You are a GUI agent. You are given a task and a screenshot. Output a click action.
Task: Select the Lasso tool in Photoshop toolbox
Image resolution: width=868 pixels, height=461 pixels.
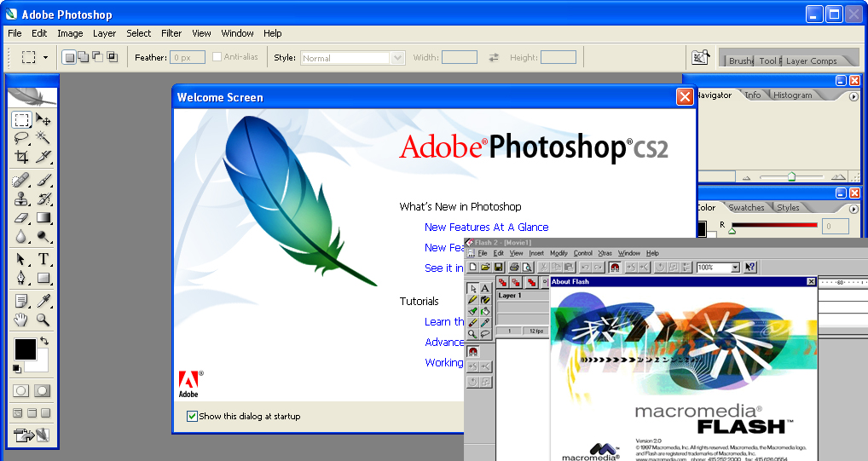[x=21, y=138]
